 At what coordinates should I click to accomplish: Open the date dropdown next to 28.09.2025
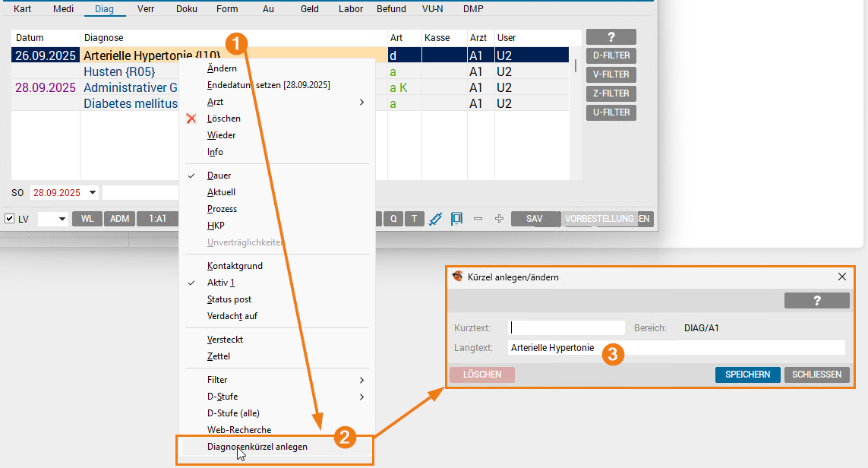click(93, 193)
